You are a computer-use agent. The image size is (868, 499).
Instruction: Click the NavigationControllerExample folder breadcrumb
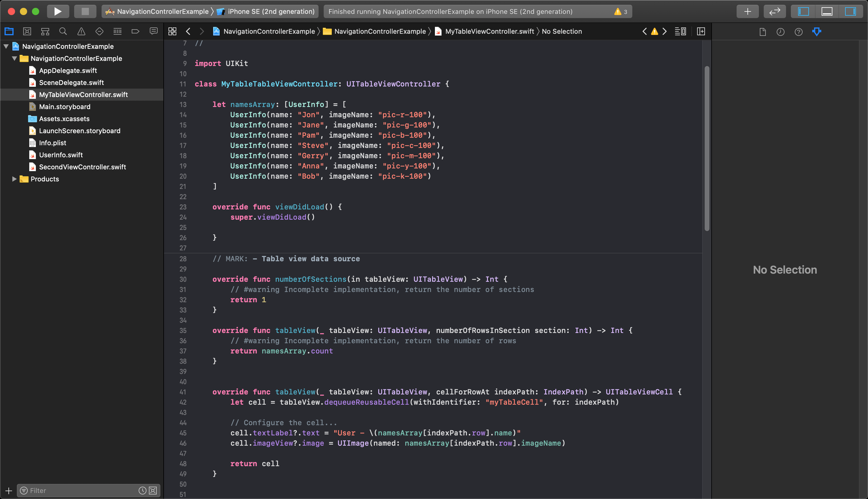[375, 32]
